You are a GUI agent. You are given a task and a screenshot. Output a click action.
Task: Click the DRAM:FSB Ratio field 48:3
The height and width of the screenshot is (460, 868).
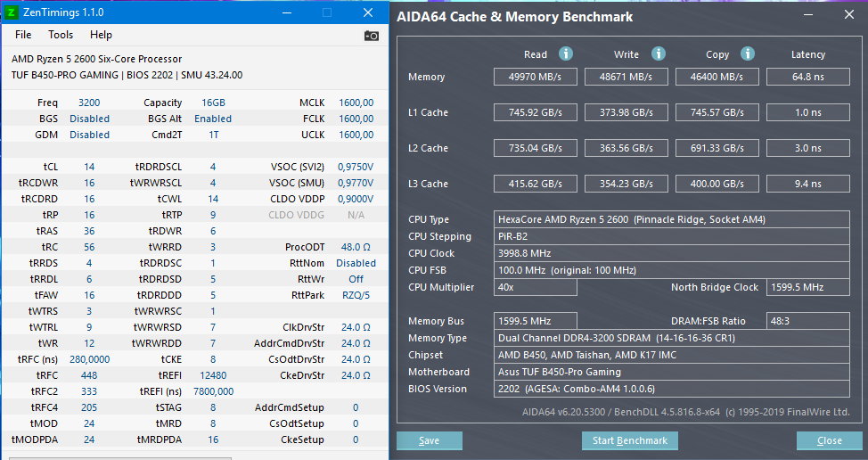(x=808, y=321)
